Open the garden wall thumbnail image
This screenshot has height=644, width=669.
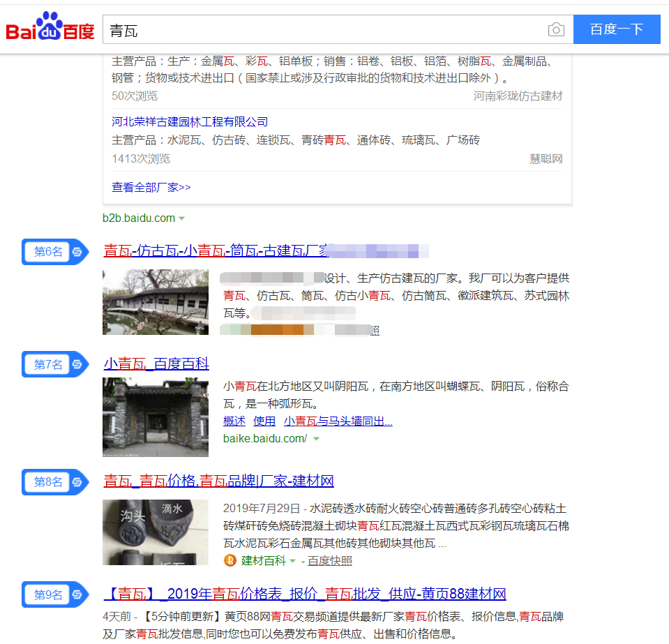[x=156, y=302]
